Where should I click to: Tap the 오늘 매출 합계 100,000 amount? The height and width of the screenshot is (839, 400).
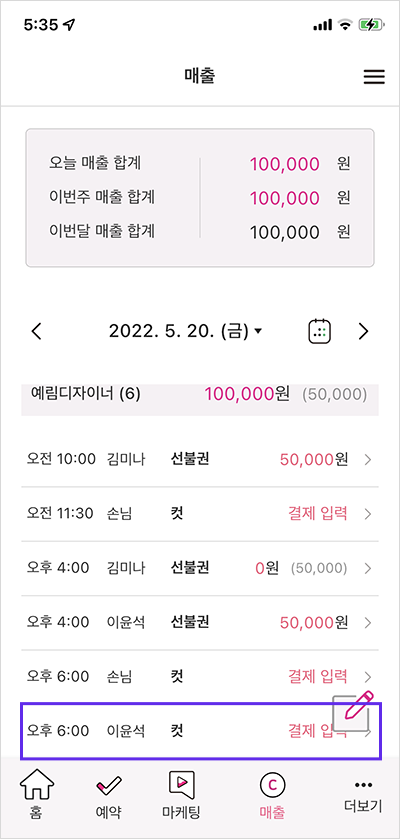(x=284, y=164)
